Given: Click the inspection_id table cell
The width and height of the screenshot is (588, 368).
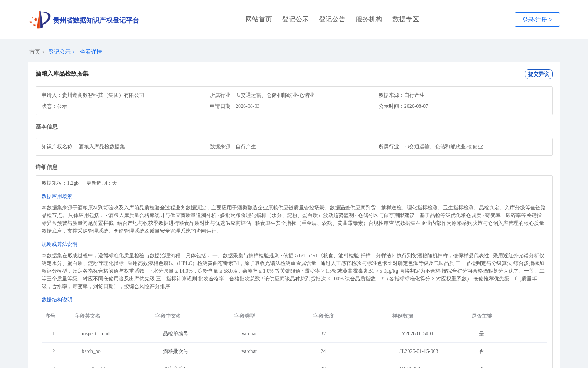Looking at the screenshot, I should [x=96, y=333].
